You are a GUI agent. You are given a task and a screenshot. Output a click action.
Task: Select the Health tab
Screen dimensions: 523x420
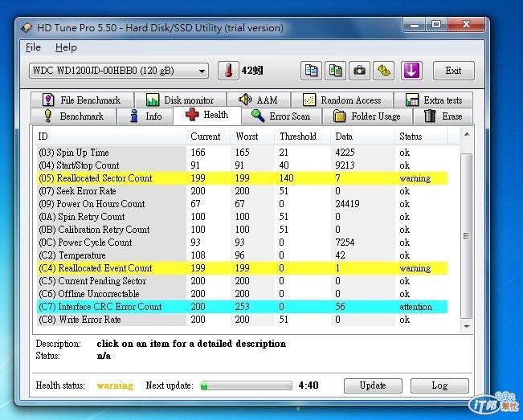coord(207,115)
